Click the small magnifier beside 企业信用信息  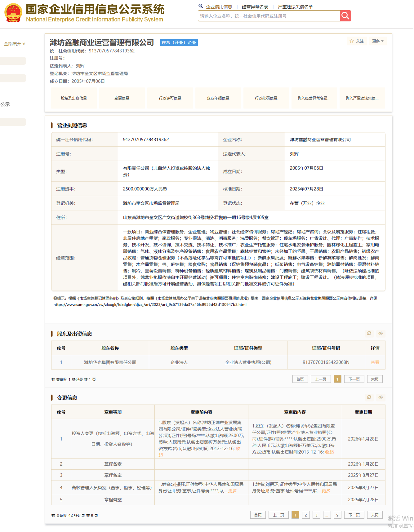click(201, 6)
